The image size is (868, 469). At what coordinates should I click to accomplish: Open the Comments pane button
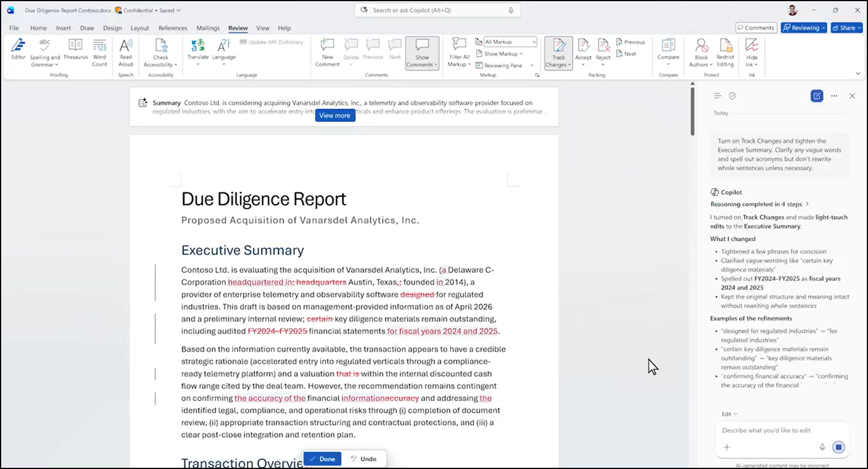pyautogui.click(x=756, y=28)
